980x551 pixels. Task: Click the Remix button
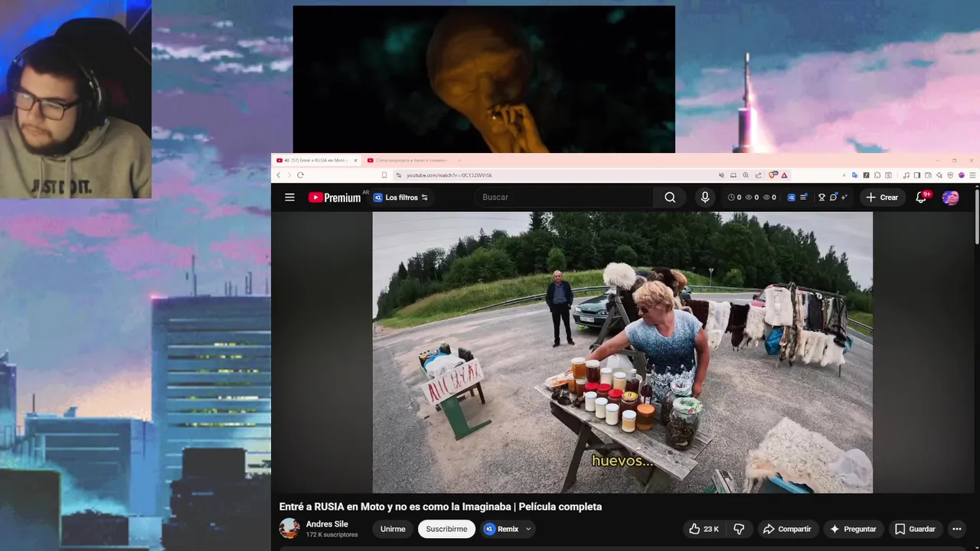click(501, 529)
